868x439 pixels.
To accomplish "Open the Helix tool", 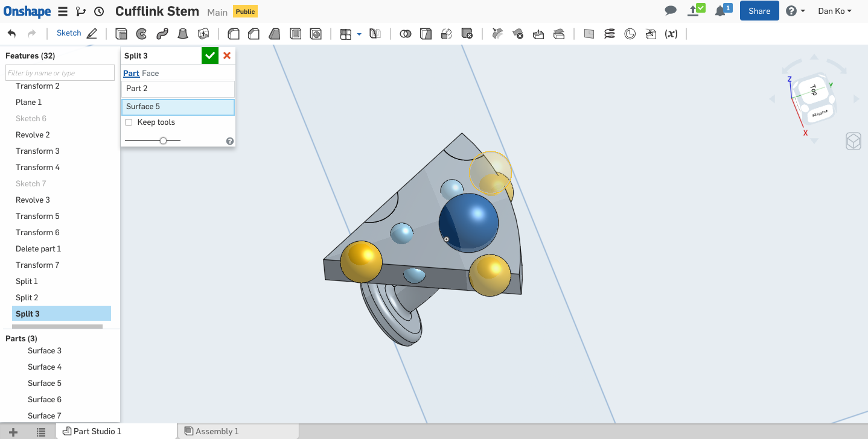I will pyautogui.click(x=610, y=34).
